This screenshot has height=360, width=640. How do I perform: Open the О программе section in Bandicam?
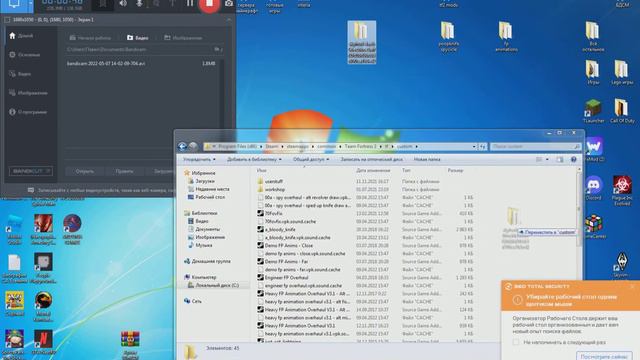pyautogui.click(x=28, y=112)
